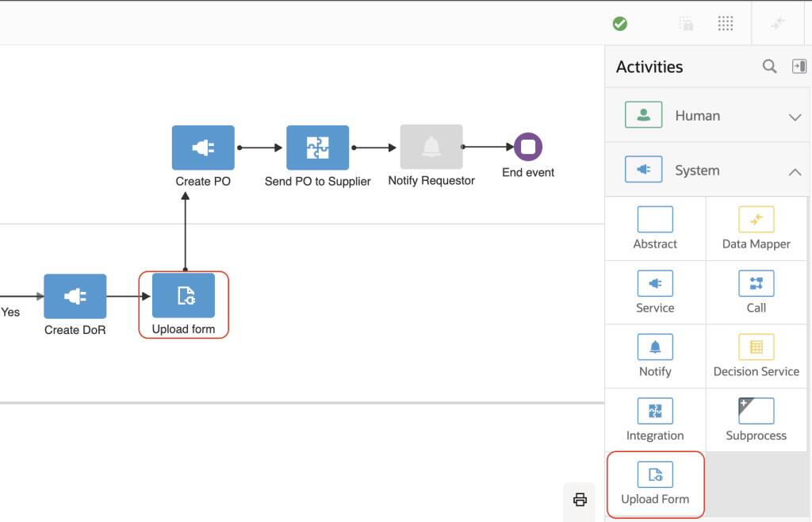Click the print icon near canvas bottom
Viewport: 812px width, 522px height.
580,501
